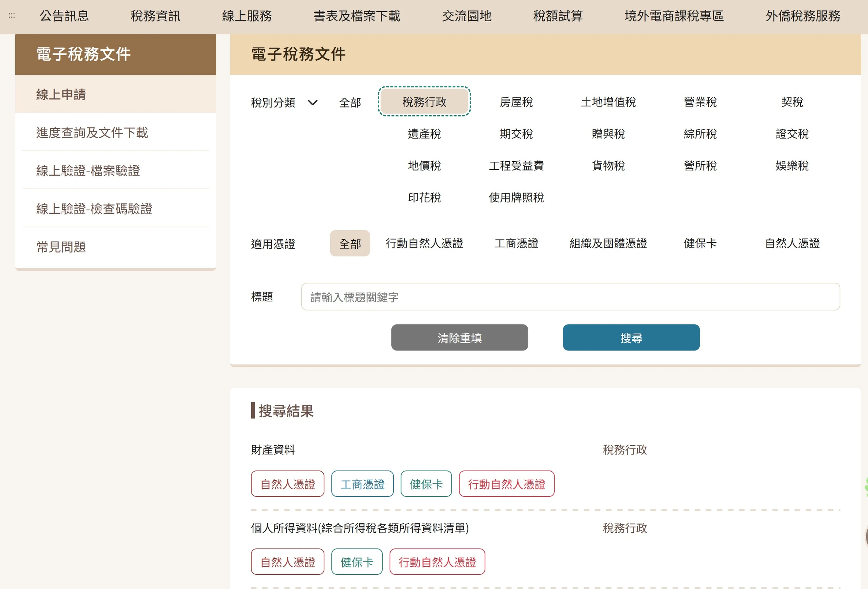Collapse the 稅別分類 chevron arrow

(x=312, y=102)
